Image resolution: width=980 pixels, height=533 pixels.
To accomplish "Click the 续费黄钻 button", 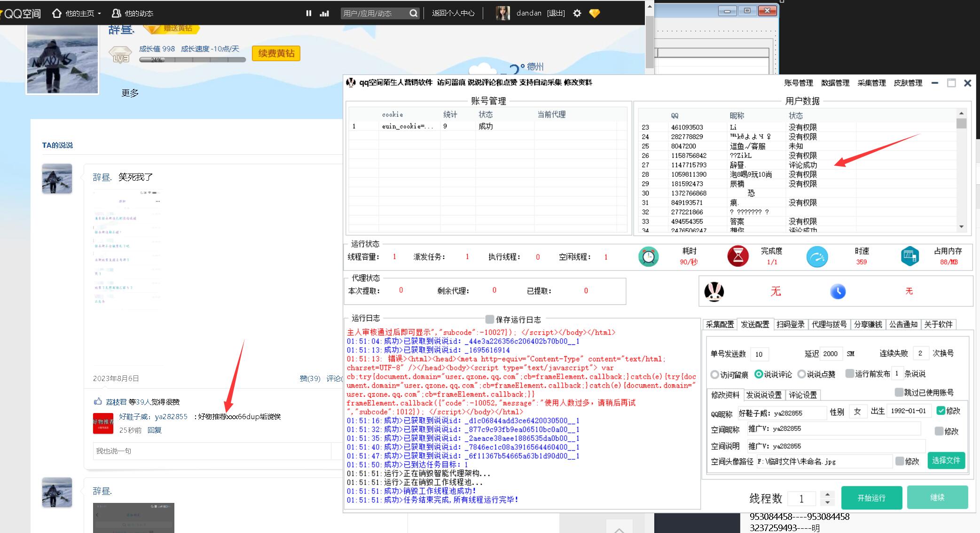I will pyautogui.click(x=276, y=53).
